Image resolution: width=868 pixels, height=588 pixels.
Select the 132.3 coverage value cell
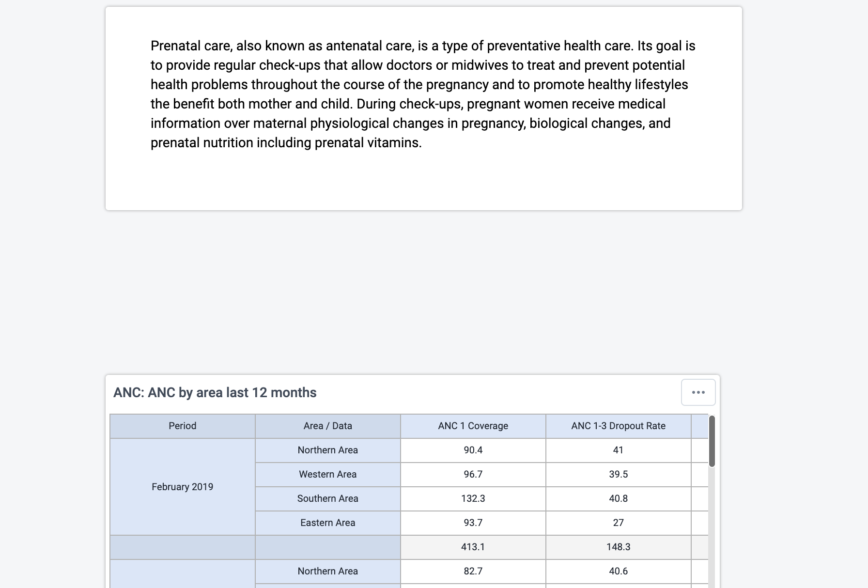(x=473, y=499)
